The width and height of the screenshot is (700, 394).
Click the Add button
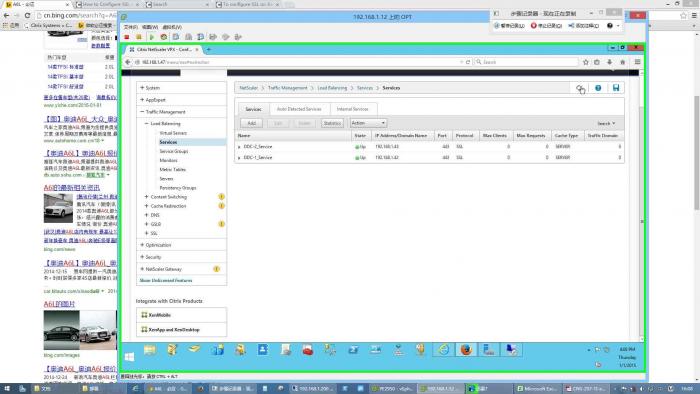pos(251,123)
